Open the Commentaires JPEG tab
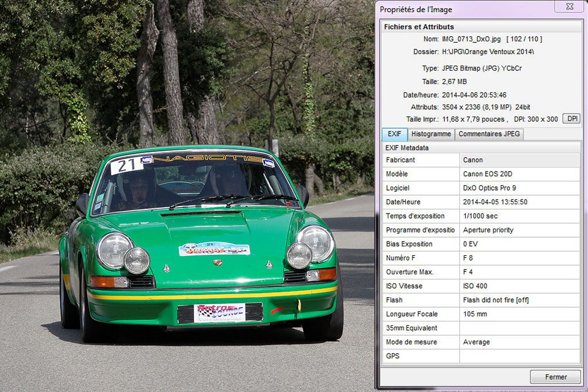The image size is (588, 392). tap(489, 134)
